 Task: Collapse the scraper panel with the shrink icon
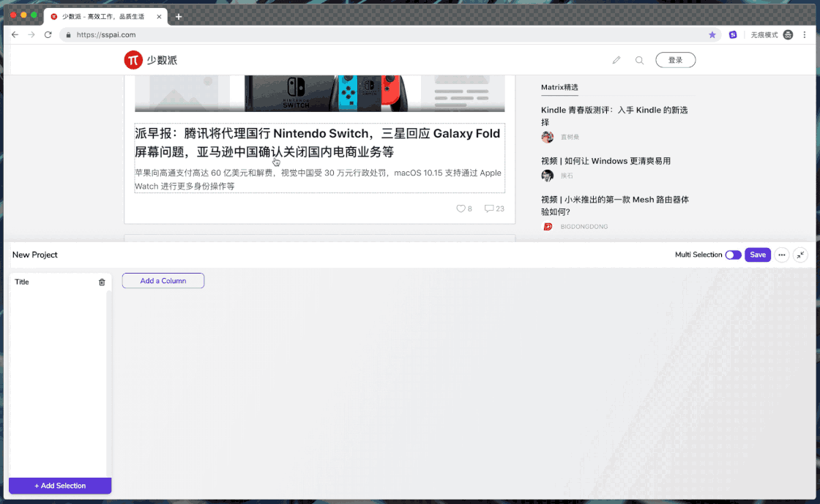point(801,255)
